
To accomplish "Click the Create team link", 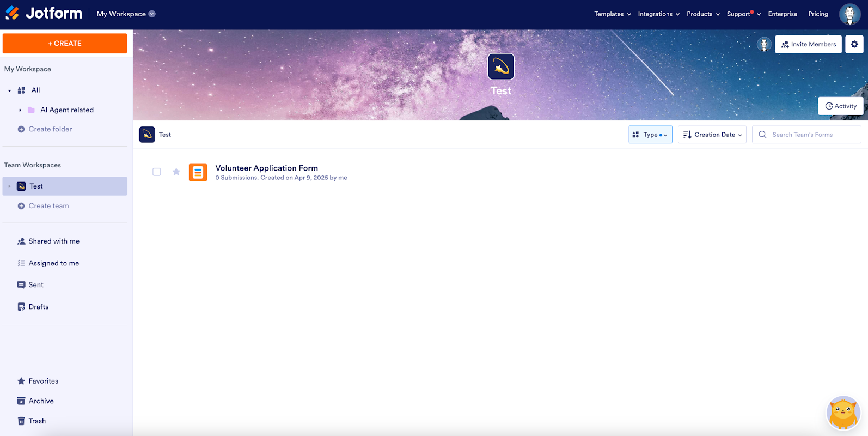I will pos(48,206).
